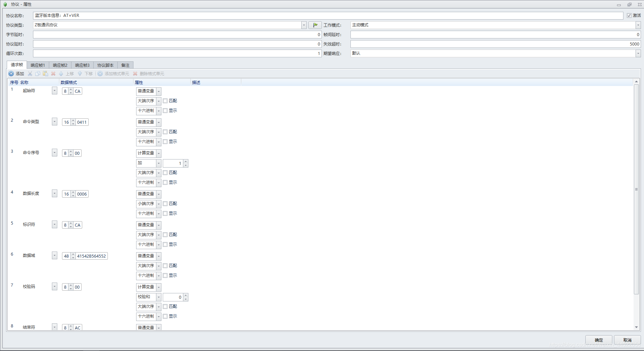The width and height of the screenshot is (644, 351).
Task: Open the 十六进制 dropdown in row 6
Action: [x=159, y=276]
